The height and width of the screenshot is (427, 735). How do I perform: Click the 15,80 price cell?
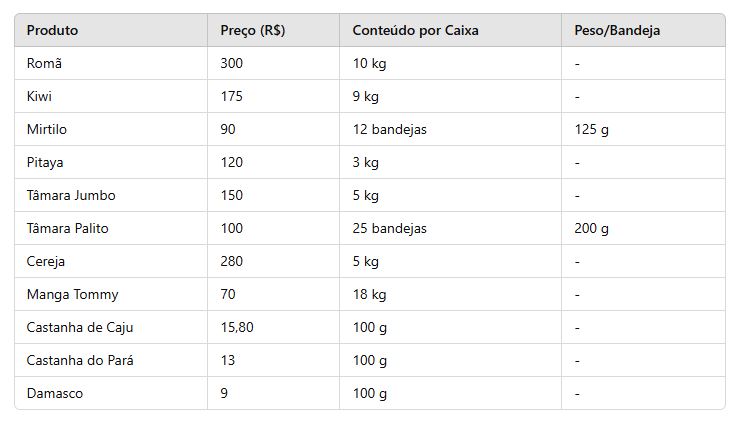click(x=237, y=327)
